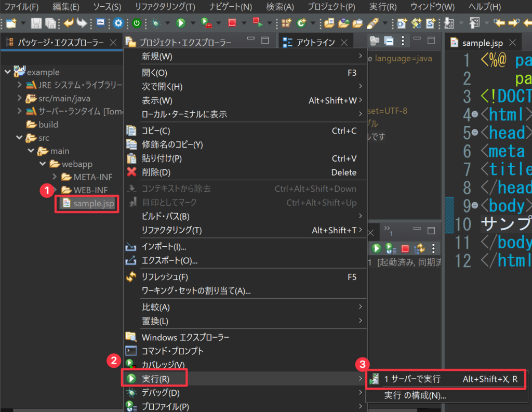Choose 'リフレッシュ(F)' from the context menu
Screen dimensions: 532x412
click(x=165, y=277)
